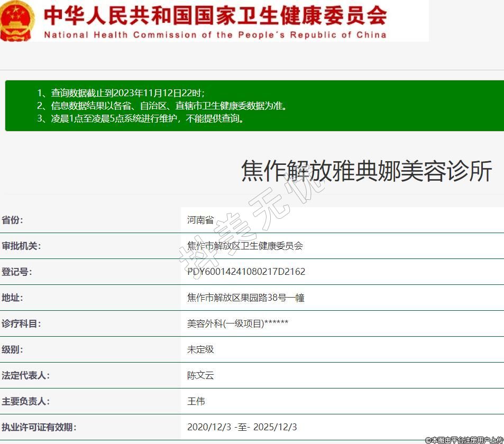Viewport: 504px width, 444px height.
Task: Click the second notice about provincial data
Action: [x=162, y=106]
